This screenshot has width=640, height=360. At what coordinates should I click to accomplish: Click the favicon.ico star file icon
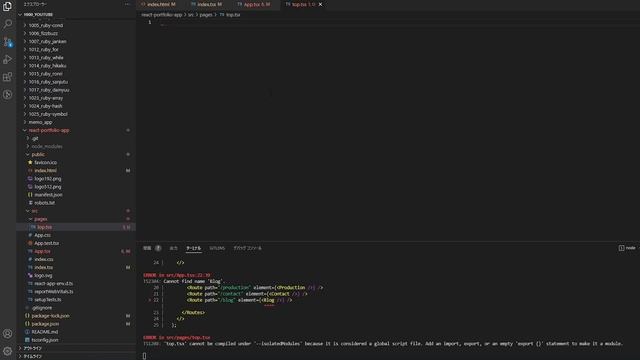(x=30, y=162)
